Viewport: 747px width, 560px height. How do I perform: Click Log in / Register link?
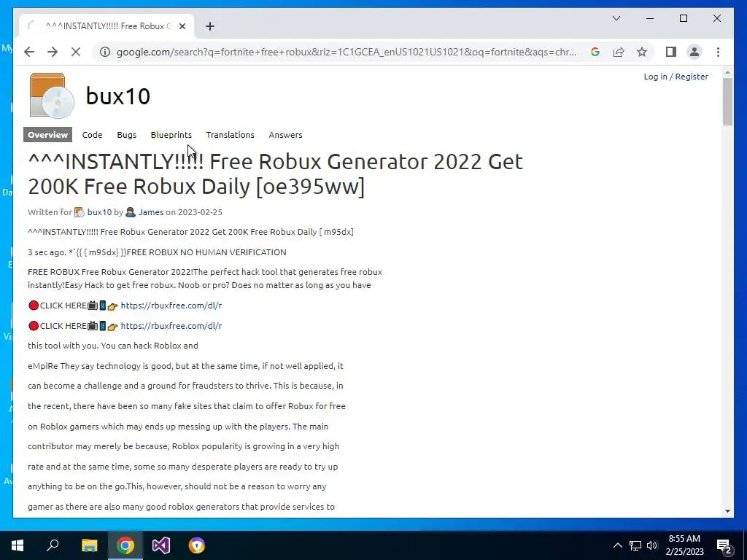pyautogui.click(x=676, y=77)
